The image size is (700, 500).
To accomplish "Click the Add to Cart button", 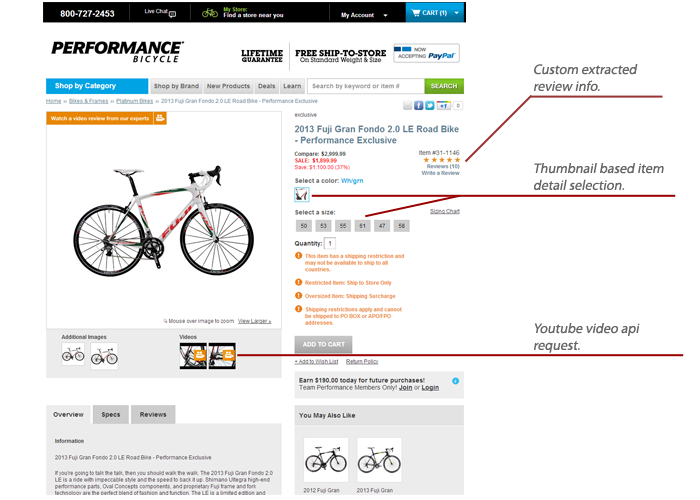I will (x=324, y=345).
